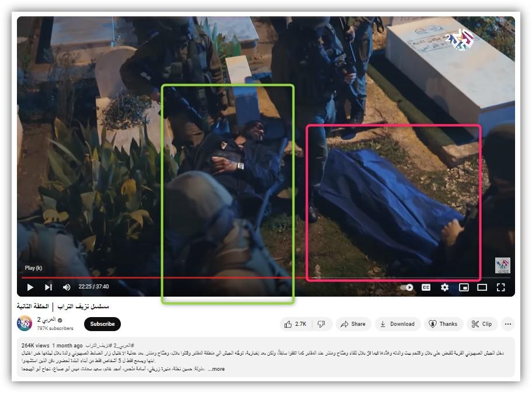Play the video with the play button
The height and width of the screenshot is (393, 532).
tap(30, 287)
